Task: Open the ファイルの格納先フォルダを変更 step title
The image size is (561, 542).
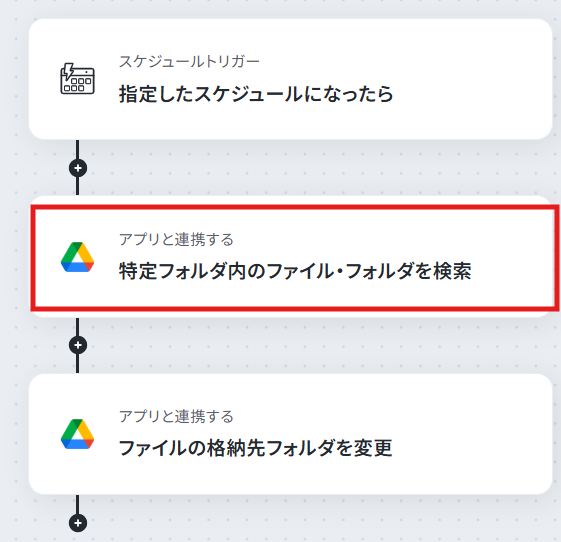Action: click(x=255, y=448)
